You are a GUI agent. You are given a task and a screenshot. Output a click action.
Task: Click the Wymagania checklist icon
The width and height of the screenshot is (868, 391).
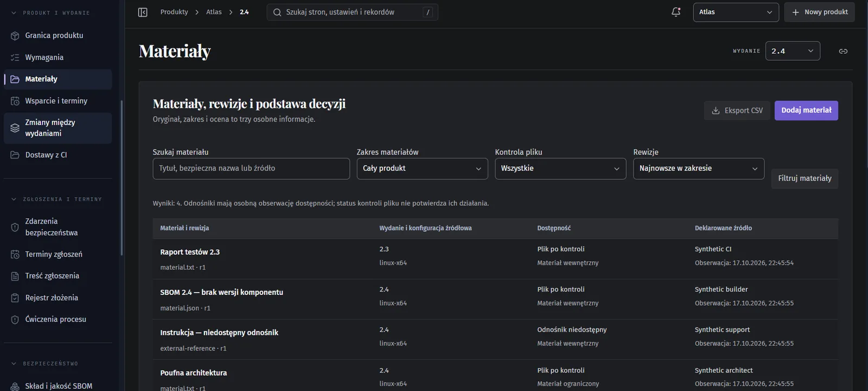tap(15, 57)
